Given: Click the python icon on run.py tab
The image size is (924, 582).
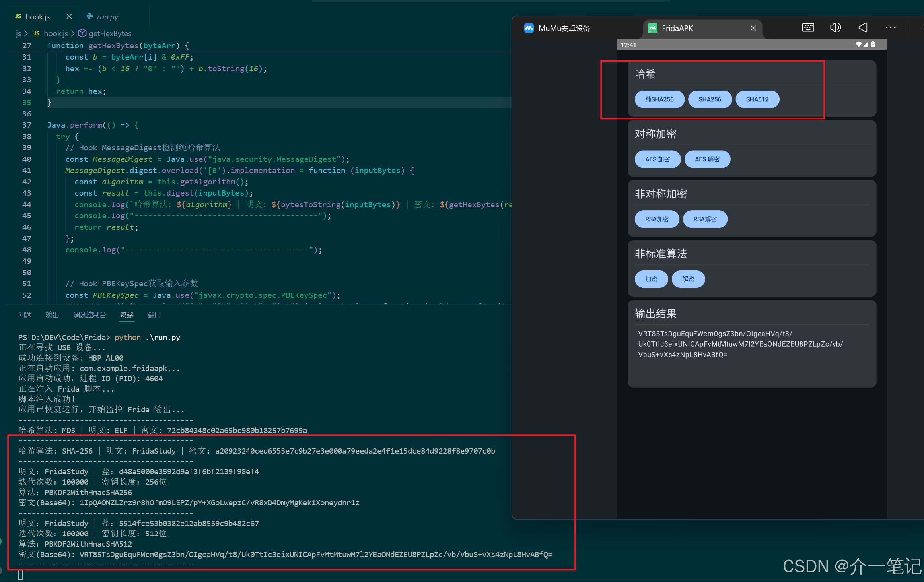Looking at the screenshot, I should coord(90,16).
